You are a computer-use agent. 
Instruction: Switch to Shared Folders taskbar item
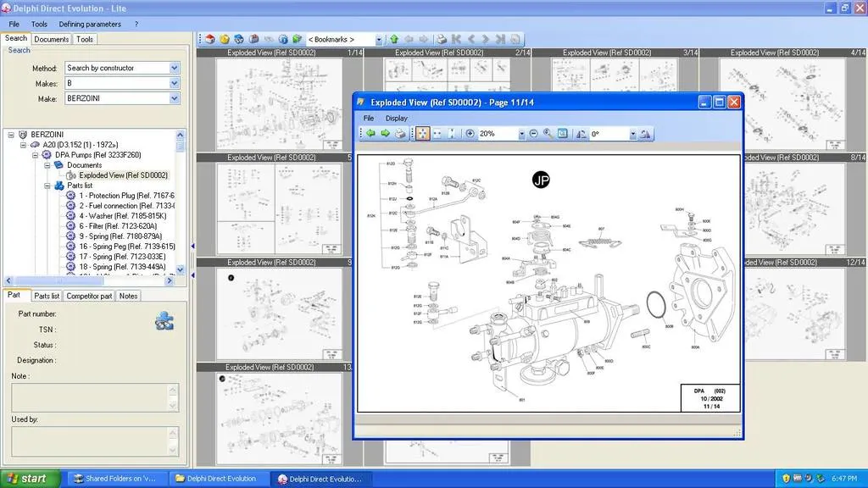coord(115,479)
